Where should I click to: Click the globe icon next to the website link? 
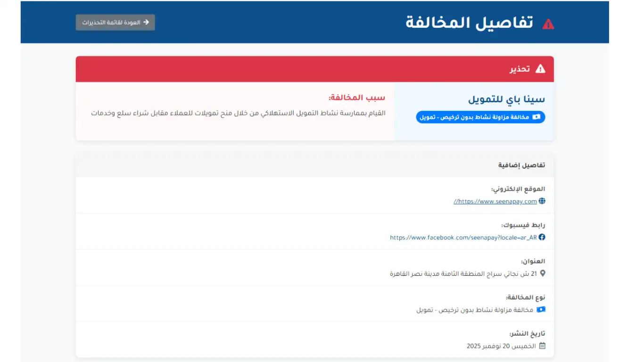(x=542, y=201)
